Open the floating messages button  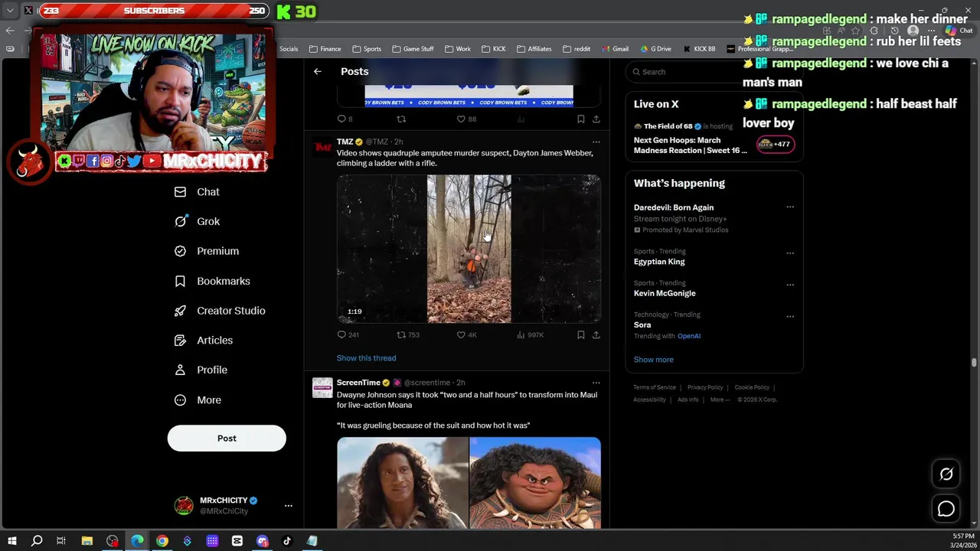946,509
